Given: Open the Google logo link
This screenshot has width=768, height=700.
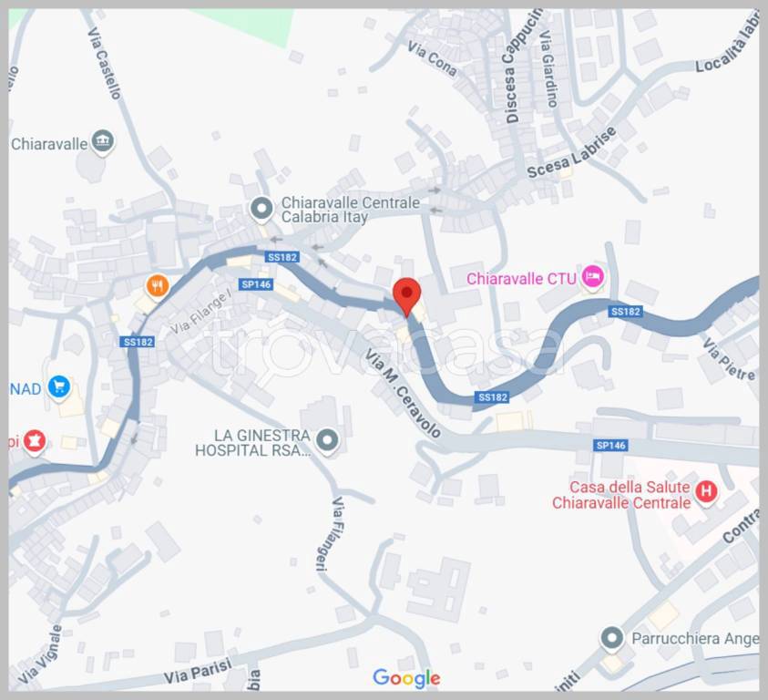Looking at the screenshot, I should [x=406, y=678].
